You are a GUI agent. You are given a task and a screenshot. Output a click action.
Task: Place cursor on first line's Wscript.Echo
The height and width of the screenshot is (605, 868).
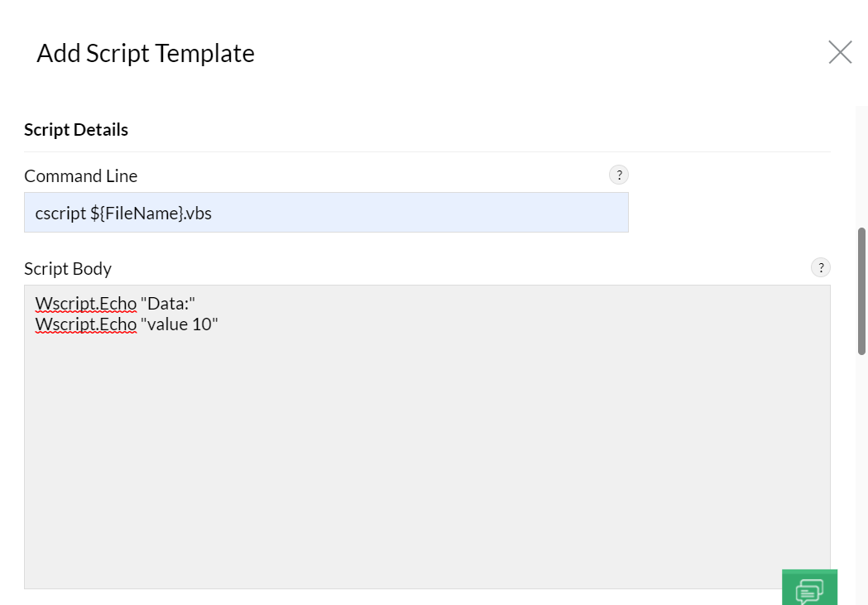point(86,304)
